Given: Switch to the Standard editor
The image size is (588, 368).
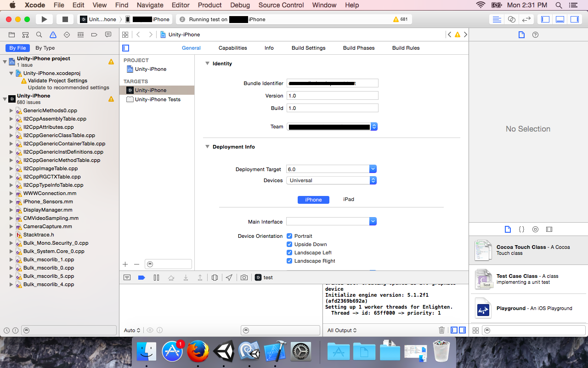Looking at the screenshot, I should [497, 19].
